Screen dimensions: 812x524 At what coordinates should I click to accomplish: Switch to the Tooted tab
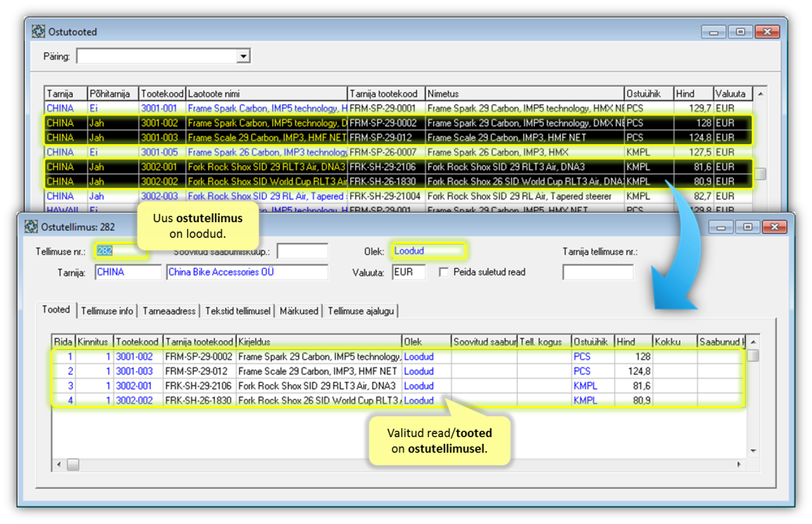(56, 309)
